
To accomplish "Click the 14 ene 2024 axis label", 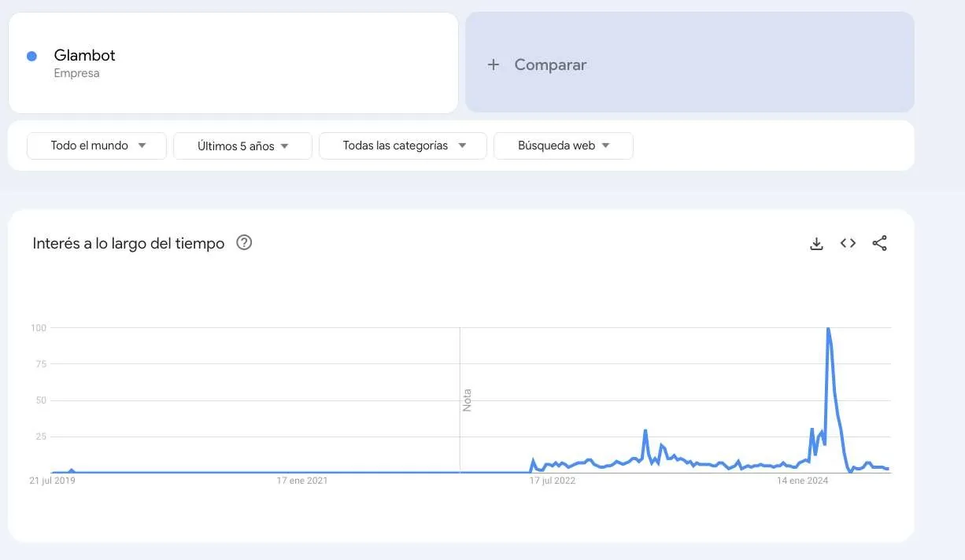I will coord(802,481).
